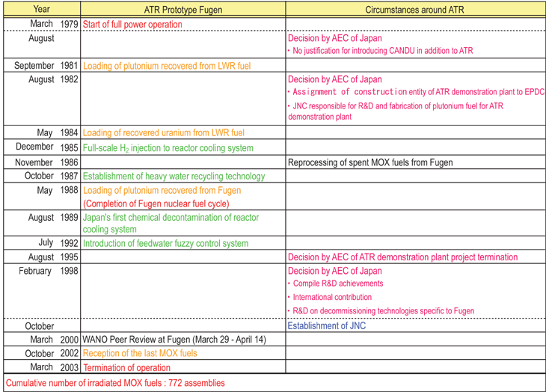Select 'Start of full power operation' text
This screenshot has height=392, width=546.
132,25
